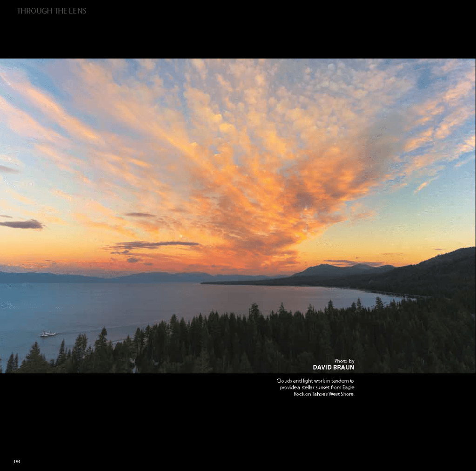476x471 pixels.
Task: Select the photographer name DAVID BRAUN
Action: click(333, 367)
